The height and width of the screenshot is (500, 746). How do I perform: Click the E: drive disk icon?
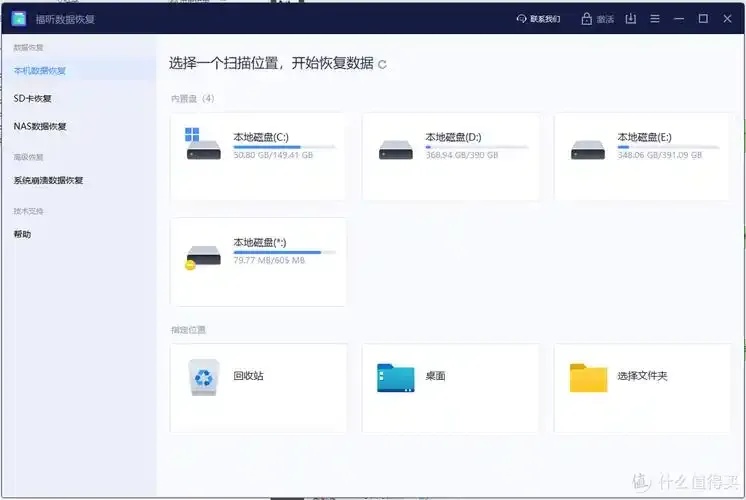point(588,149)
